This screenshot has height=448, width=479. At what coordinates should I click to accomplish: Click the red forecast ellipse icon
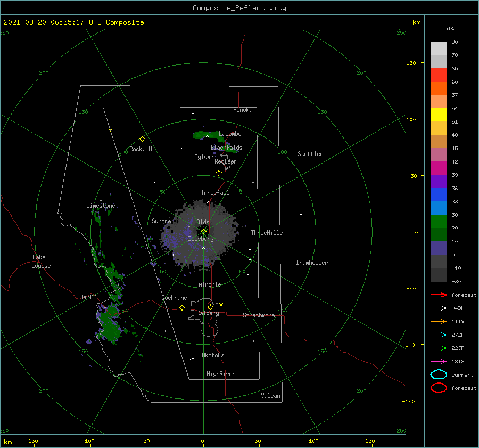pyautogui.click(x=439, y=388)
